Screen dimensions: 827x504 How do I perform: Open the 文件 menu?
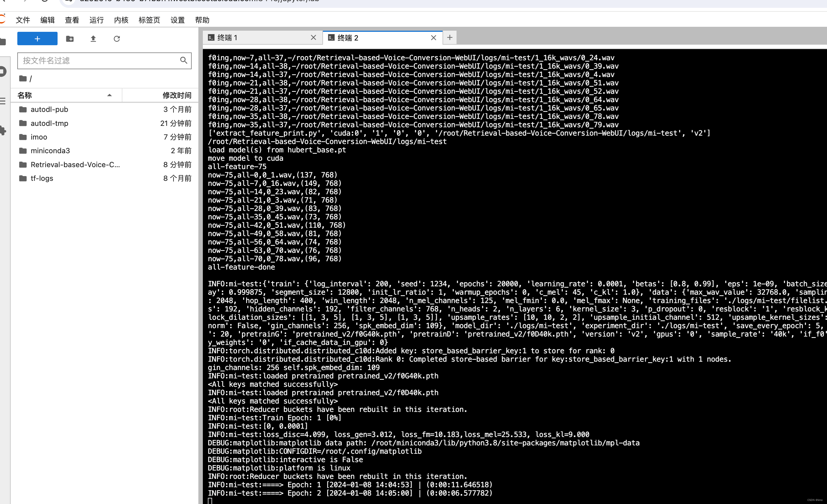click(x=23, y=20)
